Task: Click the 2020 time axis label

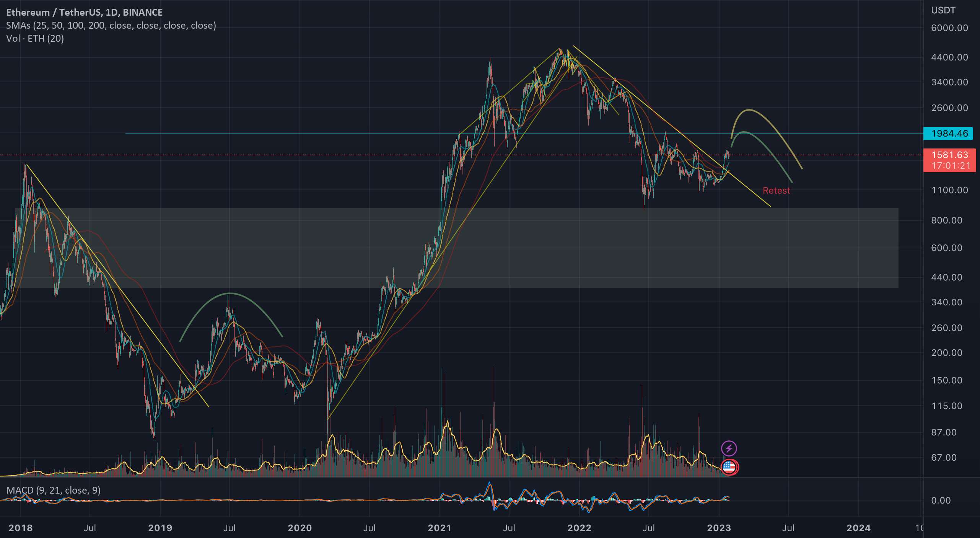Action: coord(300,528)
